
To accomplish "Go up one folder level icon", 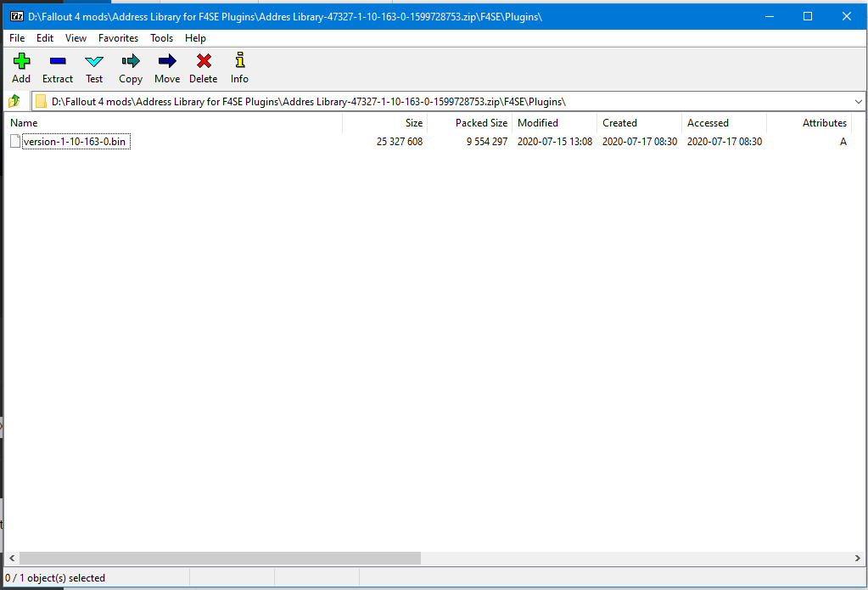I will pyautogui.click(x=14, y=102).
